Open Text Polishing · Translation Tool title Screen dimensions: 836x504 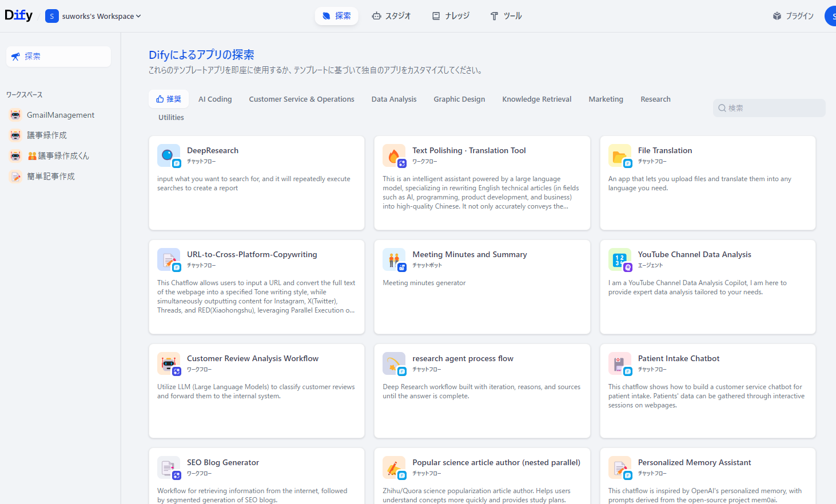coord(469,150)
